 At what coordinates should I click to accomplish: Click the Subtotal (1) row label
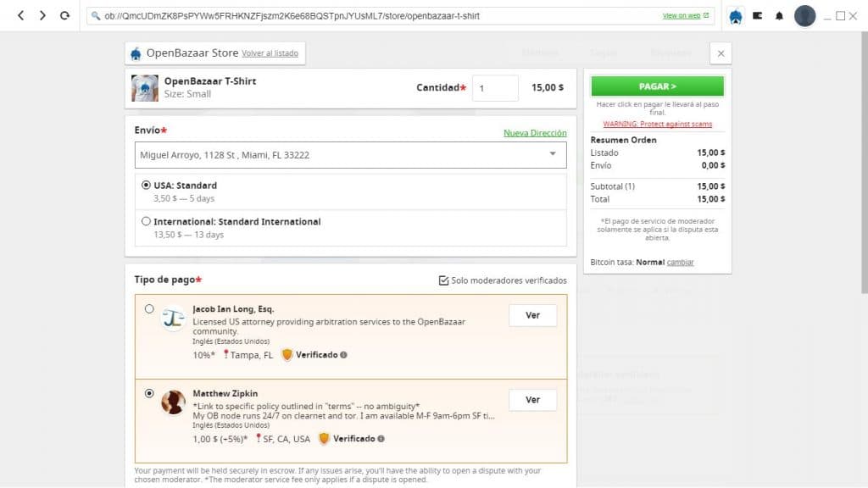[612, 186]
